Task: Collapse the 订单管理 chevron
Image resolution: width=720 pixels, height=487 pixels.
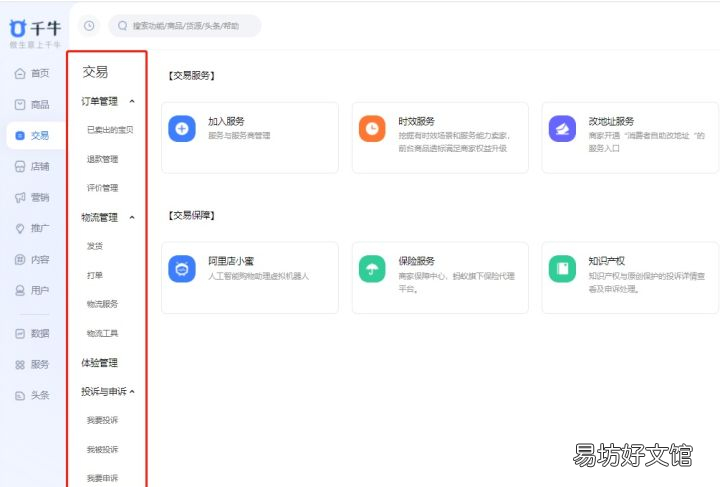Action: pyautogui.click(x=132, y=101)
